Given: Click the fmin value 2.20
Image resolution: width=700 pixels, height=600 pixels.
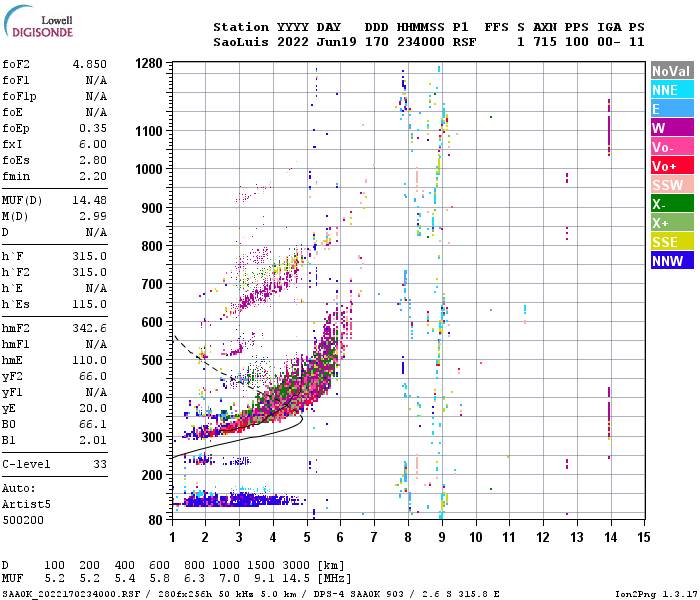Looking at the screenshot, I should click(x=93, y=176).
